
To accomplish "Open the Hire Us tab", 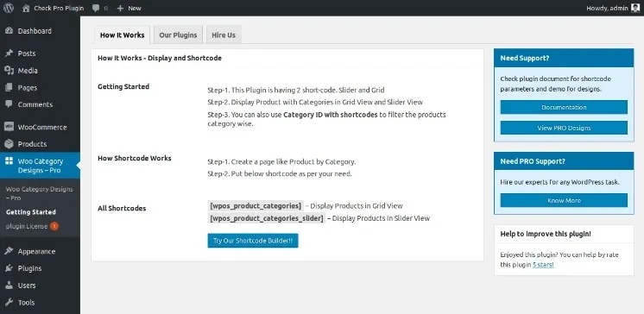I will click(x=224, y=35).
